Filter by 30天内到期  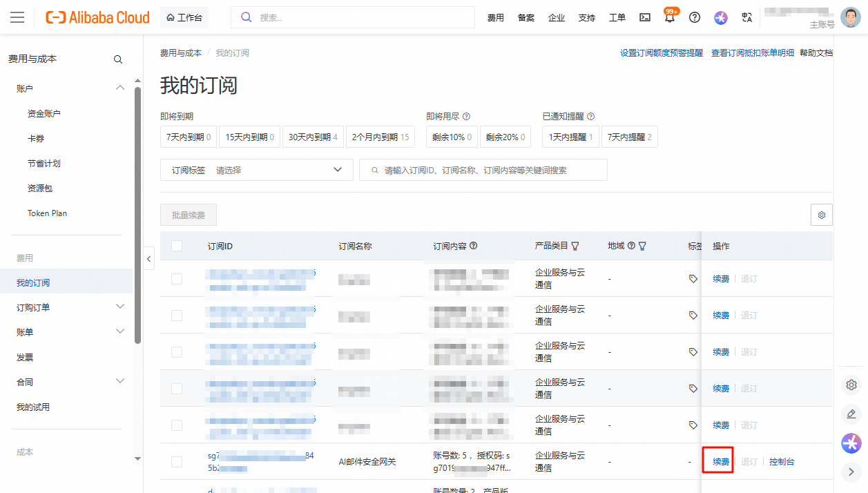coord(313,137)
